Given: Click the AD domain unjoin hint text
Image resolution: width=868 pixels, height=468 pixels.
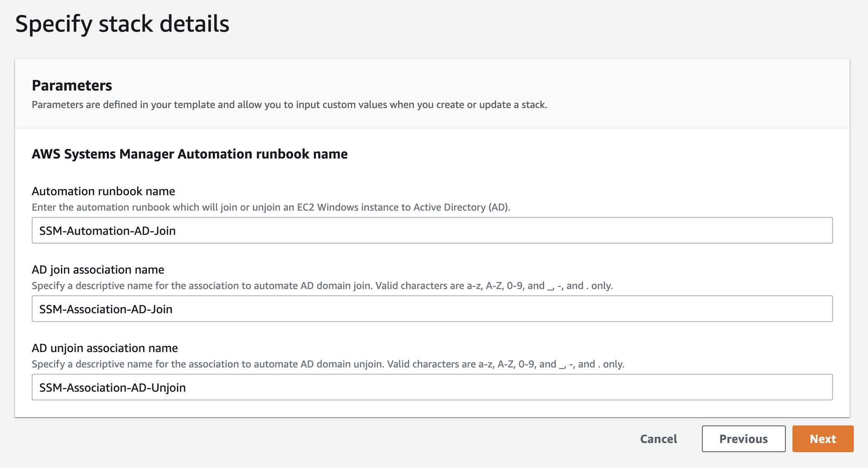Looking at the screenshot, I should coord(328,364).
